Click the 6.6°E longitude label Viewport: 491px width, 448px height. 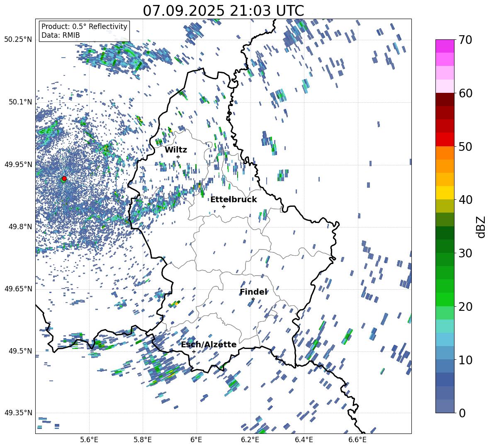(x=357, y=440)
